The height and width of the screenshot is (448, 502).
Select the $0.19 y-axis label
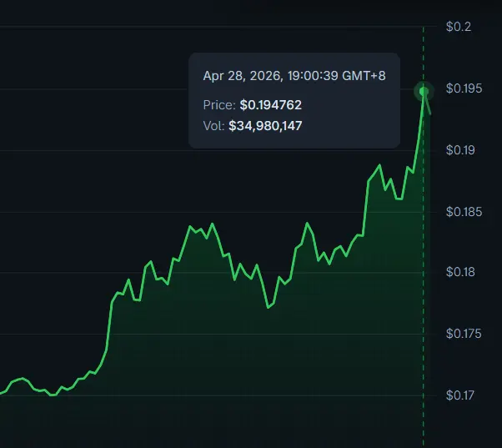click(x=460, y=150)
